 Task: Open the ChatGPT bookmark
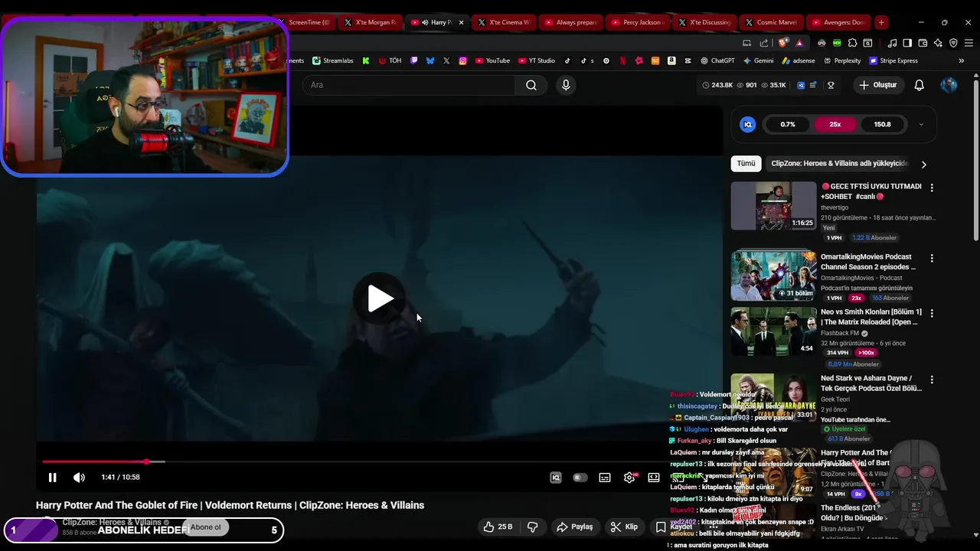pyautogui.click(x=717, y=60)
